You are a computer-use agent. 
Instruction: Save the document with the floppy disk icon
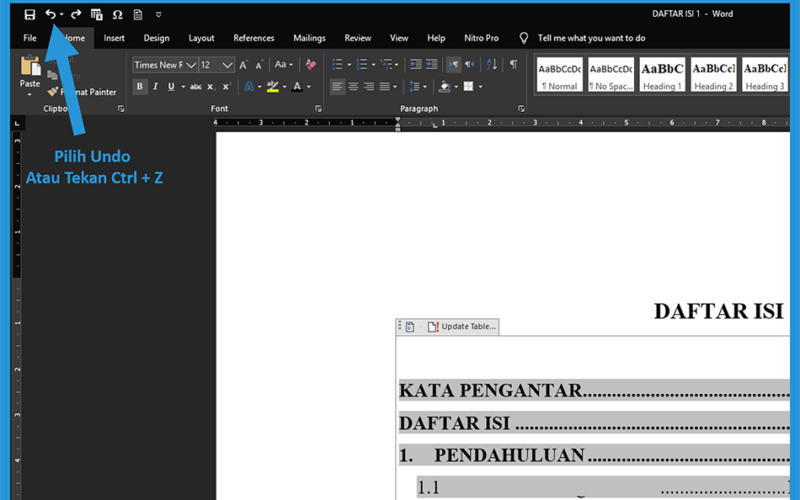coord(30,14)
